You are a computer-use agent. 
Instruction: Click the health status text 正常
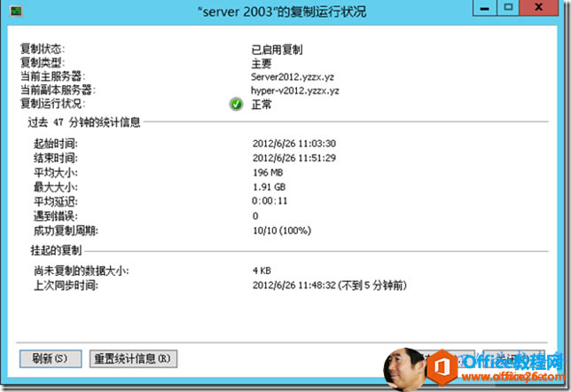click(x=262, y=104)
